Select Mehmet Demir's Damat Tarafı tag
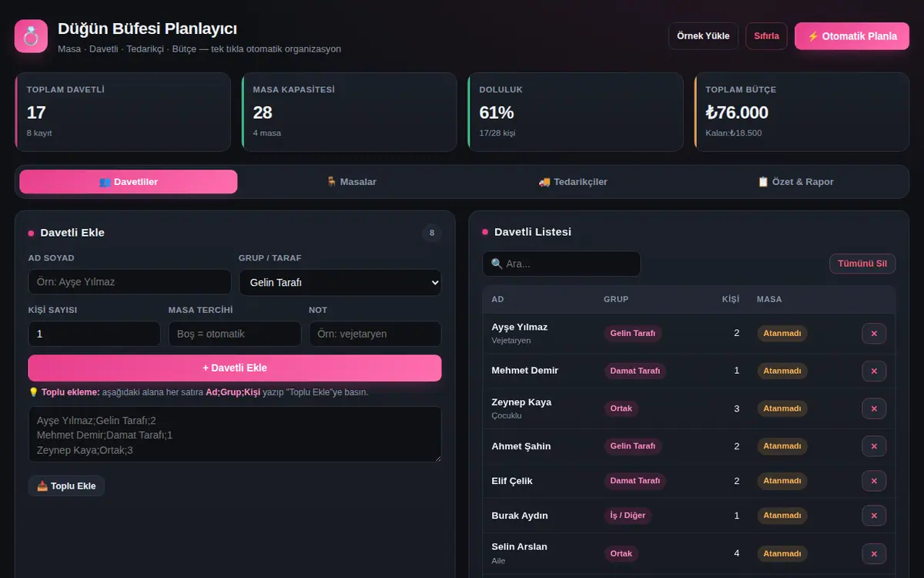 click(x=634, y=371)
